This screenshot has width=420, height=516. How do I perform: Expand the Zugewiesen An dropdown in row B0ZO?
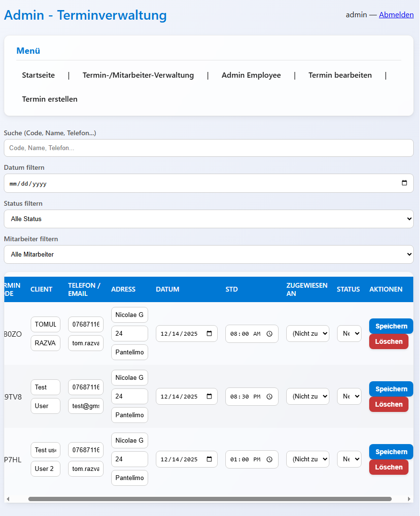(307, 333)
